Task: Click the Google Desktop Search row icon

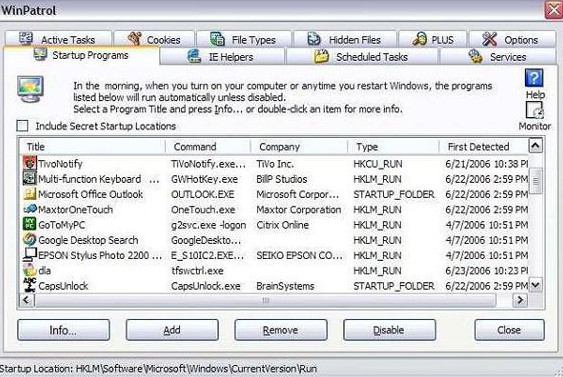Action: (x=29, y=239)
